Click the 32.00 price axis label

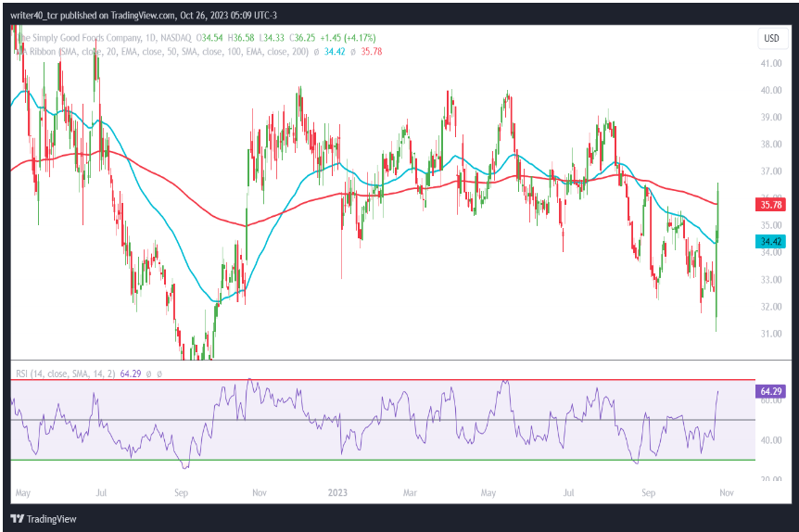pyautogui.click(x=771, y=307)
